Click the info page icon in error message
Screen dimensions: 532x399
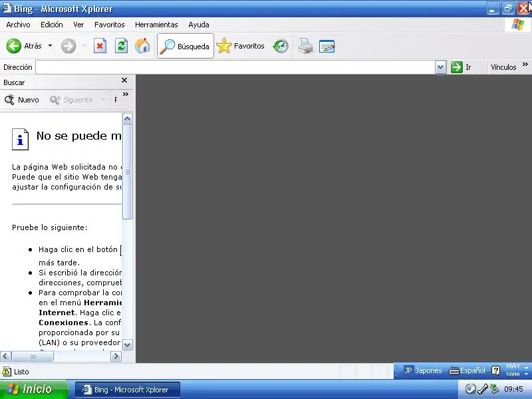21,139
